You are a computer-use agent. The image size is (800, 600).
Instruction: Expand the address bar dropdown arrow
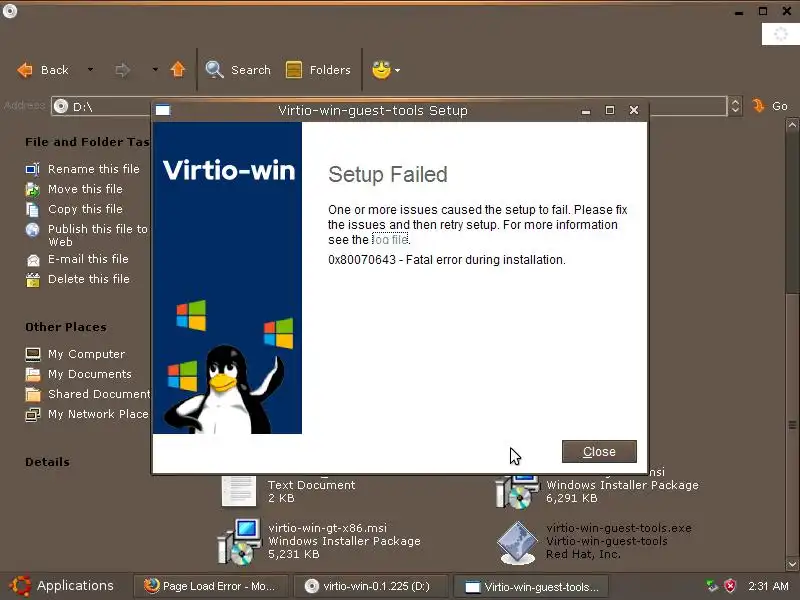[x=735, y=106]
